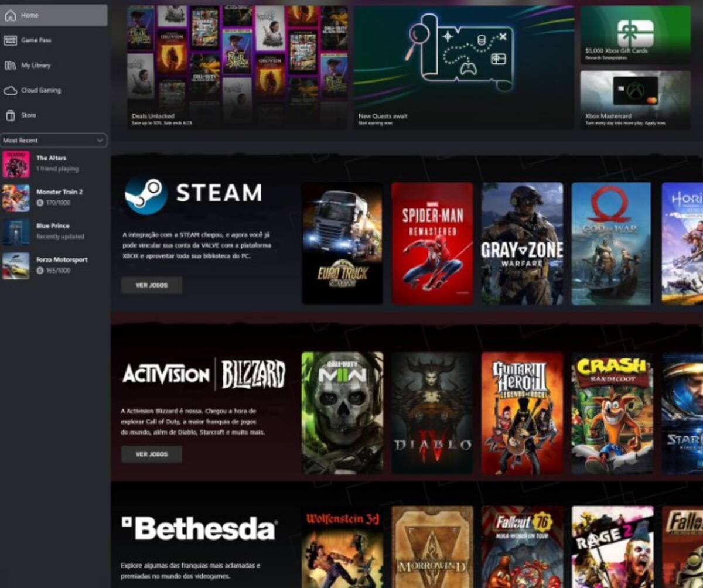Open Crash Bandicoot game cover
Viewport: 703px width, 588px height.
pos(613,413)
